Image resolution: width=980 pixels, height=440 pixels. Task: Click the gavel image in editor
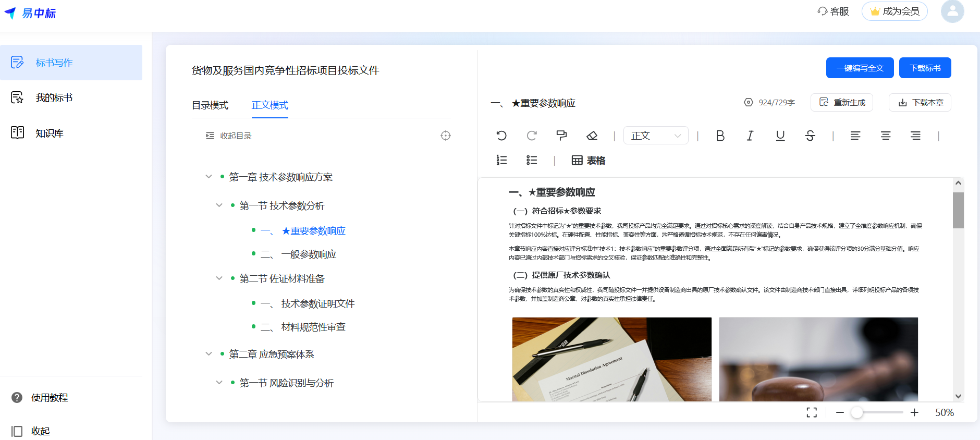tap(818, 359)
